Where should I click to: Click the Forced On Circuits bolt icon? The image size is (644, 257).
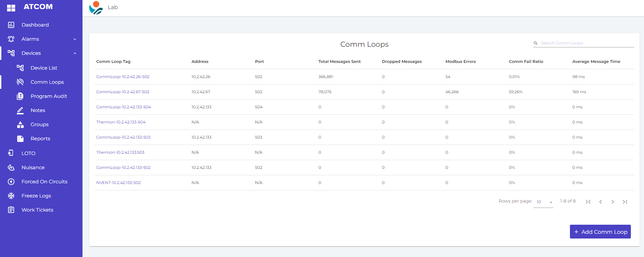(x=11, y=182)
